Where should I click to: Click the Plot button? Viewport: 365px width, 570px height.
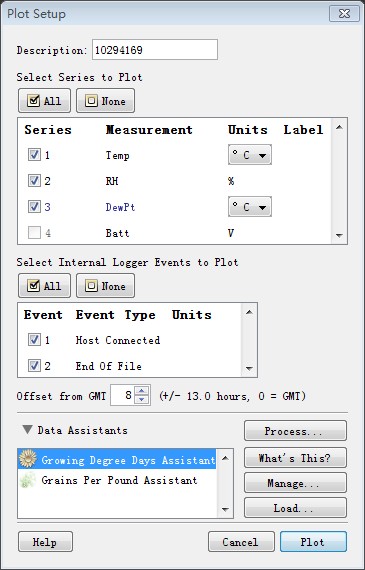[x=313, y=542]
